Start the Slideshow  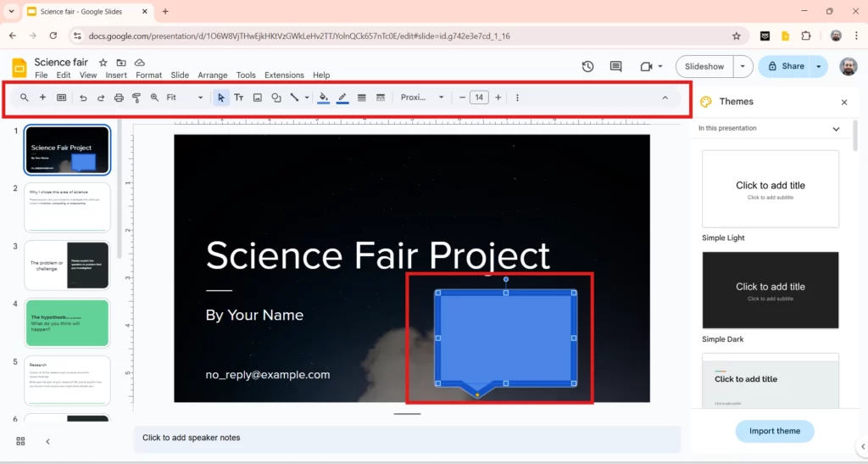704,66
